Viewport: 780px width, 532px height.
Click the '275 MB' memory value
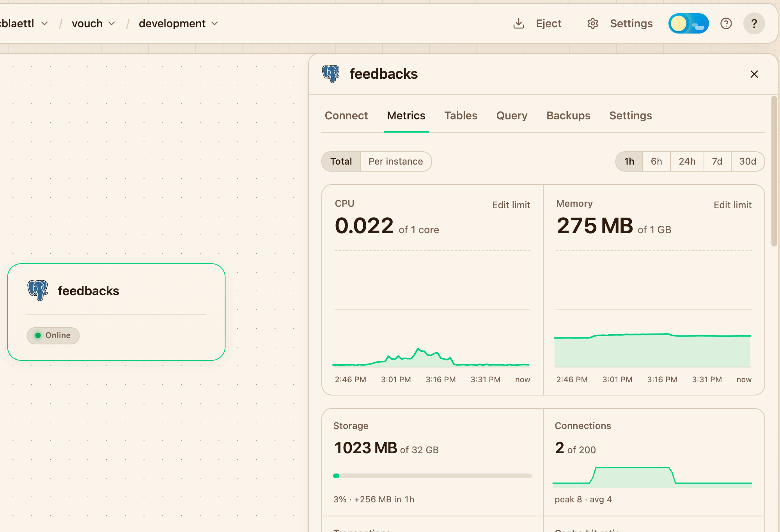pyautogui.click(x=595, y=226)
